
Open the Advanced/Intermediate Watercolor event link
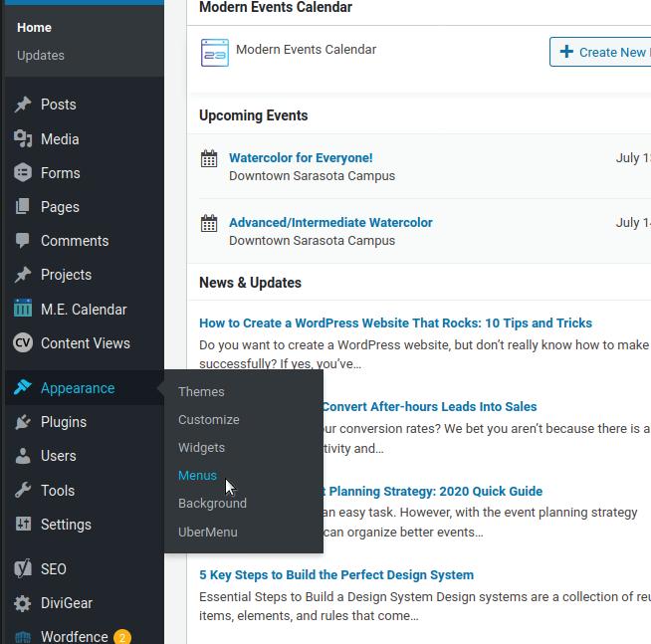pyautogui.click(x=330, y=222)
